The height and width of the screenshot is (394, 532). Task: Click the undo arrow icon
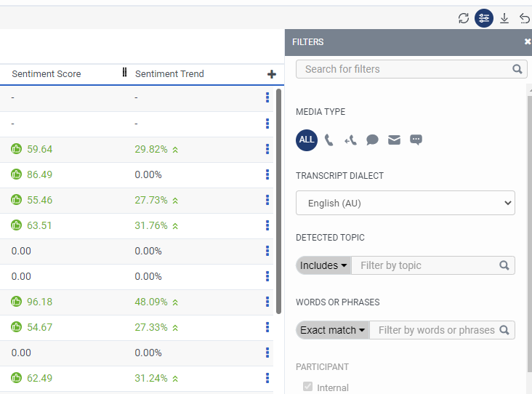point(525,18)
